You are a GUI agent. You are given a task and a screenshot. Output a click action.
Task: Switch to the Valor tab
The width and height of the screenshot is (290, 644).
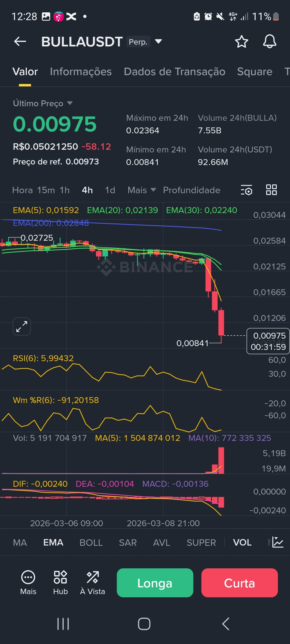coord(25,72)
